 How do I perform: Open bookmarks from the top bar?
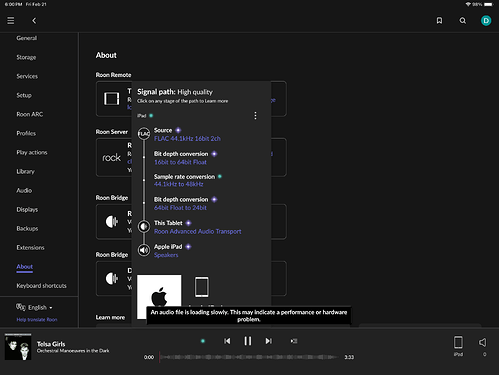[x=439, y=21]
